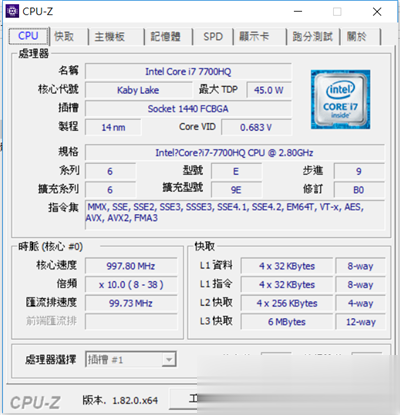Click the version text 1.82.0.x64
400x415 pixels.
click(x=135, y=400)
